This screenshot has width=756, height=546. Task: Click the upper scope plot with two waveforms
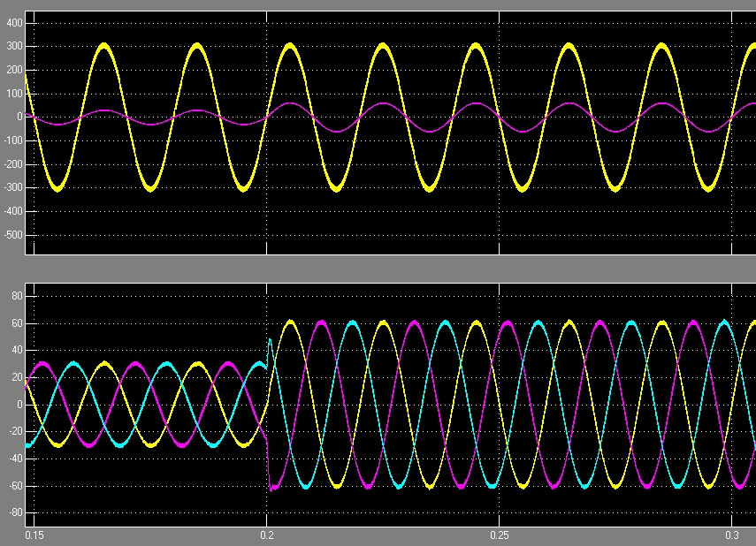click(391, 133)
